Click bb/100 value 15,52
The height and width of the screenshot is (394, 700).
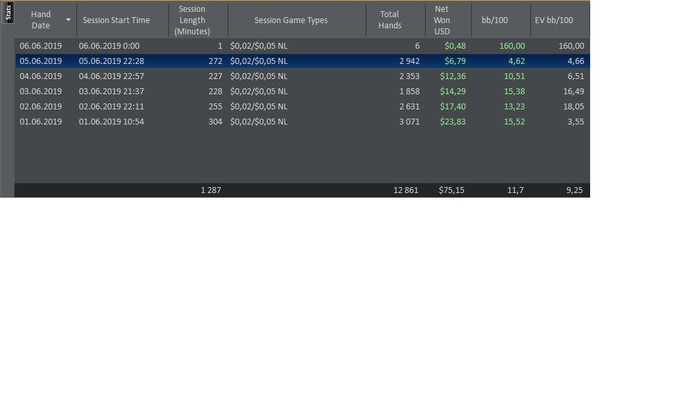(x=514, y=121)
